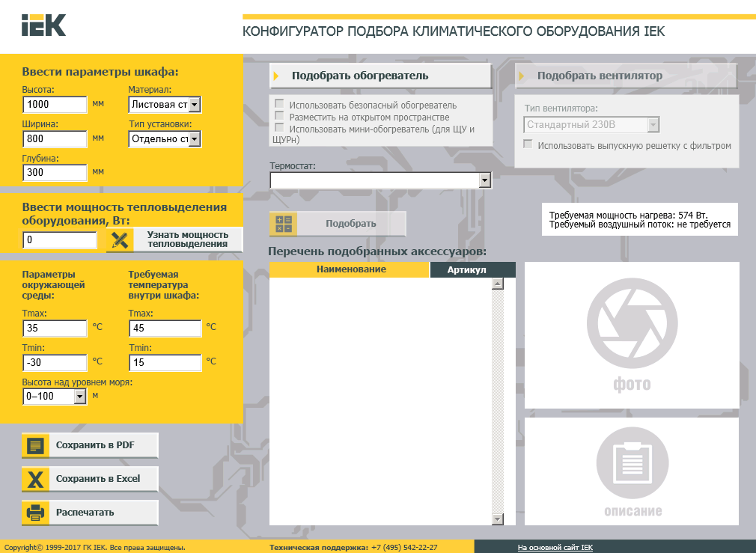The width and height of the screenshot is (756, 553).
Task: Toggle Использовать мини-обогреватель checkbox
Action: (279, 128)
